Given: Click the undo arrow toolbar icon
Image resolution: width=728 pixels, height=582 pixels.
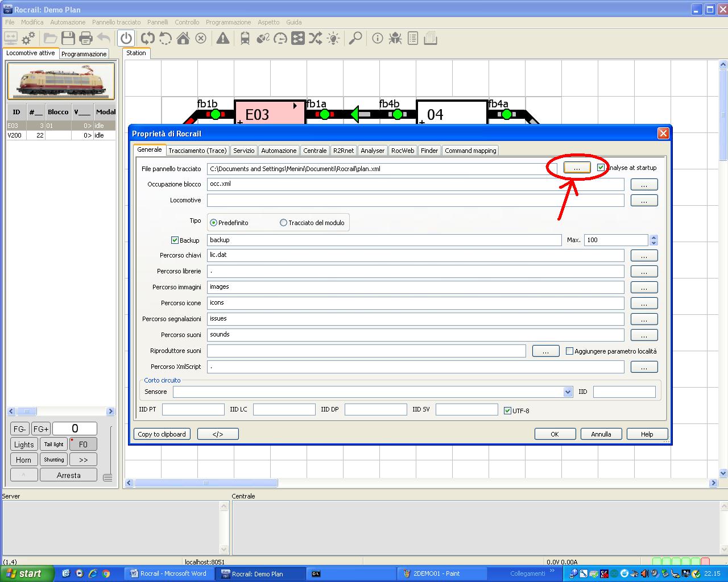Looking at the screenshot, I should pos(104,38).
